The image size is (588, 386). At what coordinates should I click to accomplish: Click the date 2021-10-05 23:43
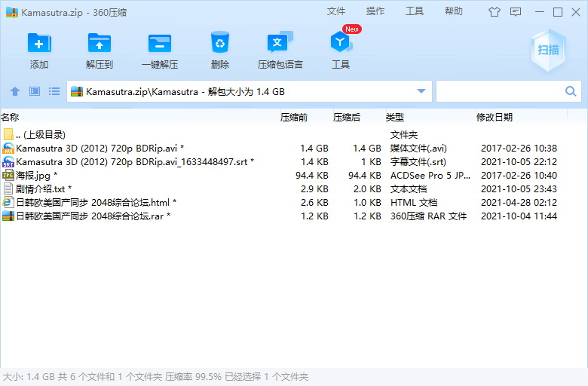coord(519,188)
